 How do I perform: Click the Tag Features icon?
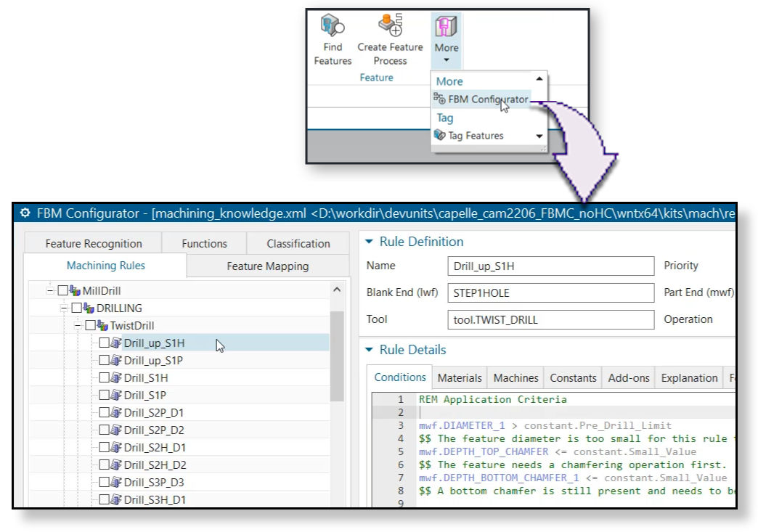439,136
